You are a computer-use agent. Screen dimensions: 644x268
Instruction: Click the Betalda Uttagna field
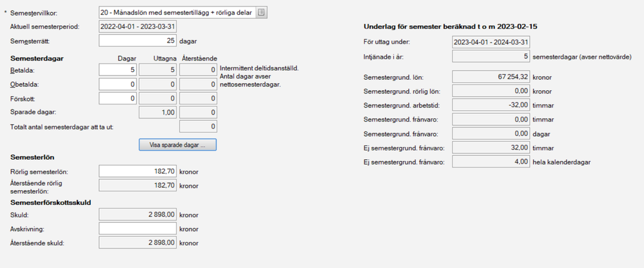[x=157, y=70]
